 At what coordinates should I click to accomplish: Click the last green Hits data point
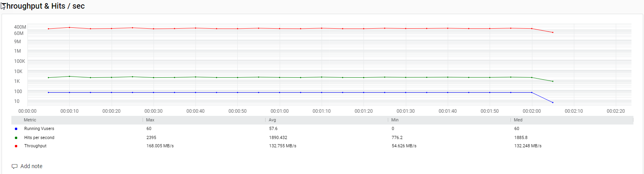553,81
